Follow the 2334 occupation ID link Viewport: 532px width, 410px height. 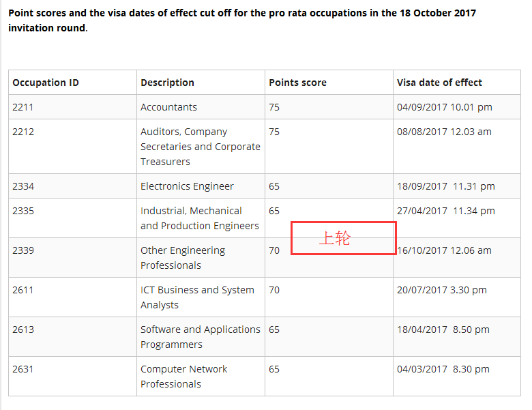(x=22, y=186)
